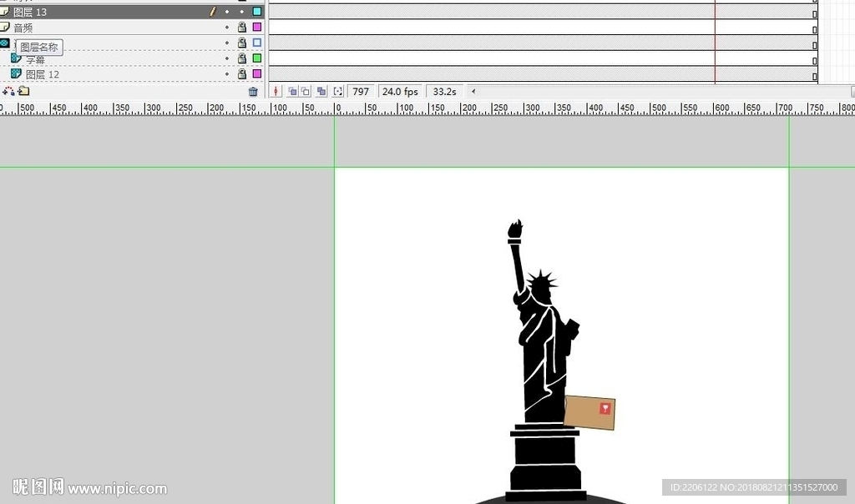The width and height of the screenshot is (855, 504).
Task: Click the New Folder icon below layers
Action: 23,91
